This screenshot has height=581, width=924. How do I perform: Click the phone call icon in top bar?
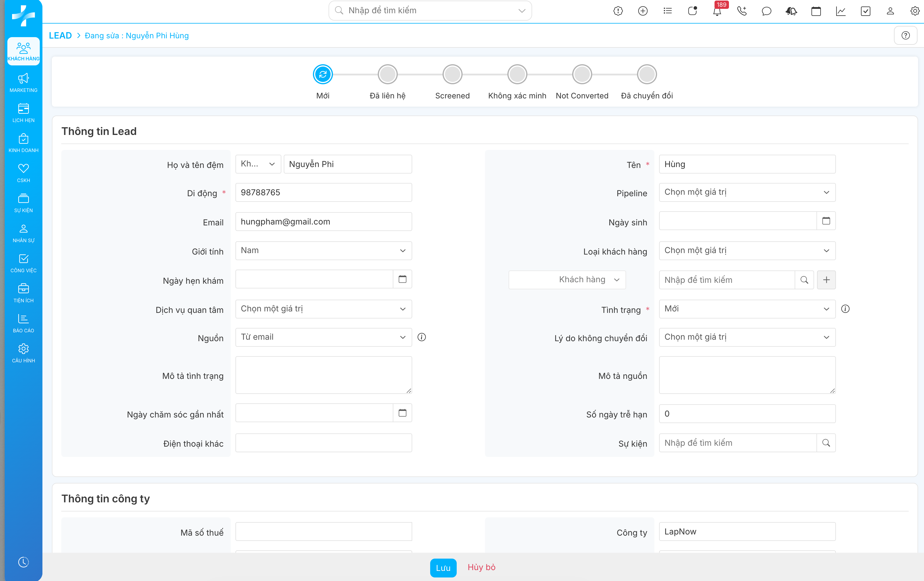tap(741, 11)
